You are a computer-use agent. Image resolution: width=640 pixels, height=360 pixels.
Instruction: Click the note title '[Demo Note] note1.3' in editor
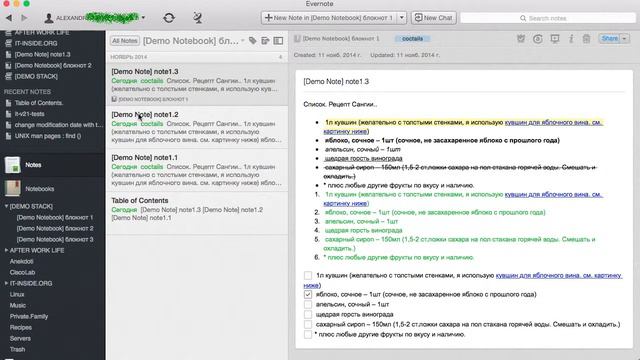(x=336, y=82)
